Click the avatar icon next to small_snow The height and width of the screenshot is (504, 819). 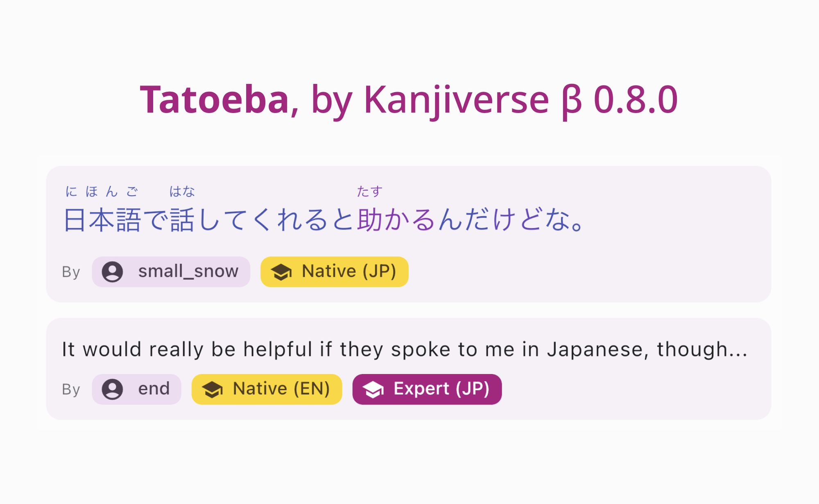(113, 271)
